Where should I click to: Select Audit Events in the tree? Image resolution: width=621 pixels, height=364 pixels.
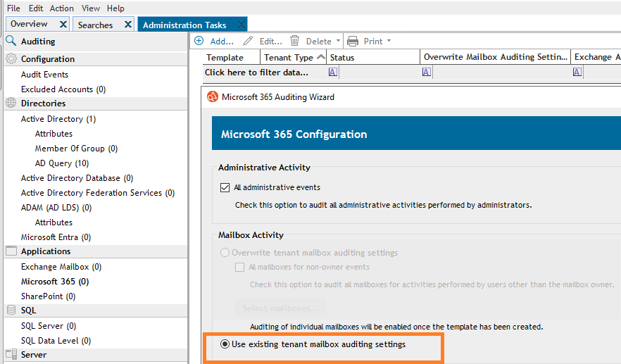(44, 74)
